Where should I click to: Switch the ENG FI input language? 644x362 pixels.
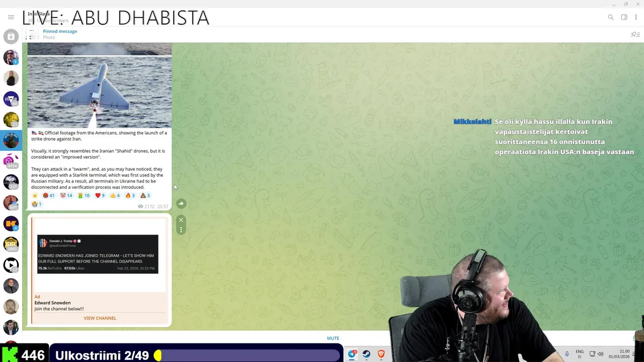[x=580, y=354]
